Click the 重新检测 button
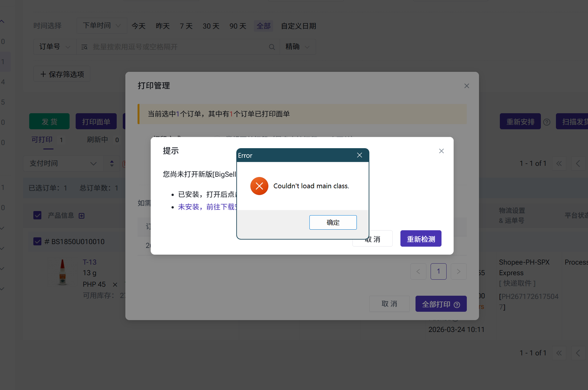588x390 pixels. [x=421, y=239]
